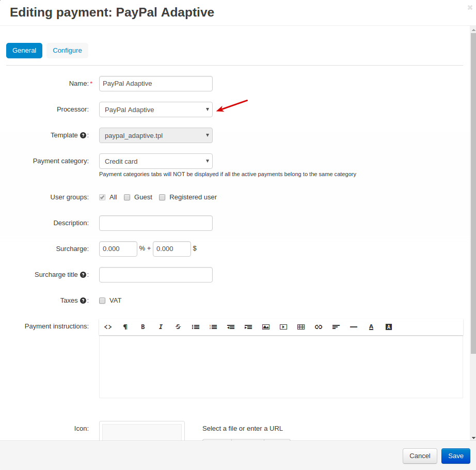Click the scrollbar down arrow
The height and width of the screenshot is (470, 476).
473,438
